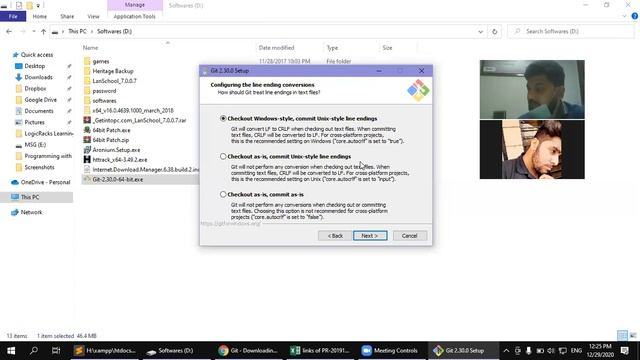The width and height of the screenshot is (640, 360).
Task: Open the File tab in Explorer ribbon
Action: (13, 16)
